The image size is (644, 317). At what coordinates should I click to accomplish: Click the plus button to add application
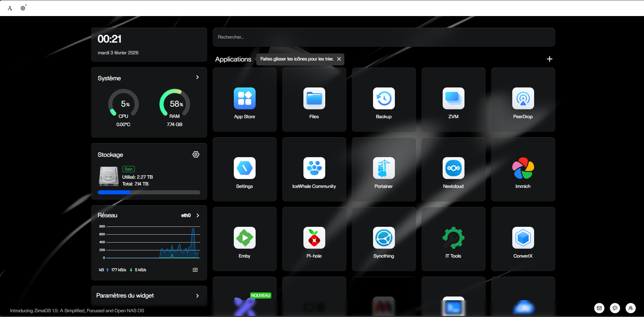pyautogui.click(x=549, y=59)
